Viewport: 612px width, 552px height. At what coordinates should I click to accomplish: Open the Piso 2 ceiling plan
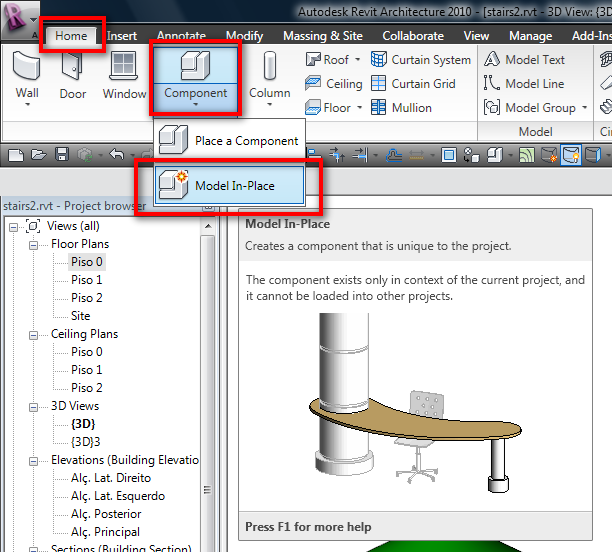click(x=87, y=388)
